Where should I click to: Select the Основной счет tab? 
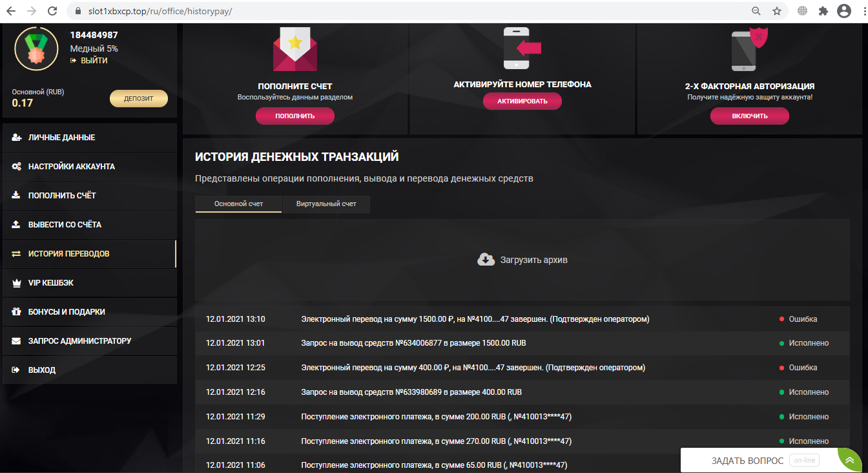(x=238, y=204)
